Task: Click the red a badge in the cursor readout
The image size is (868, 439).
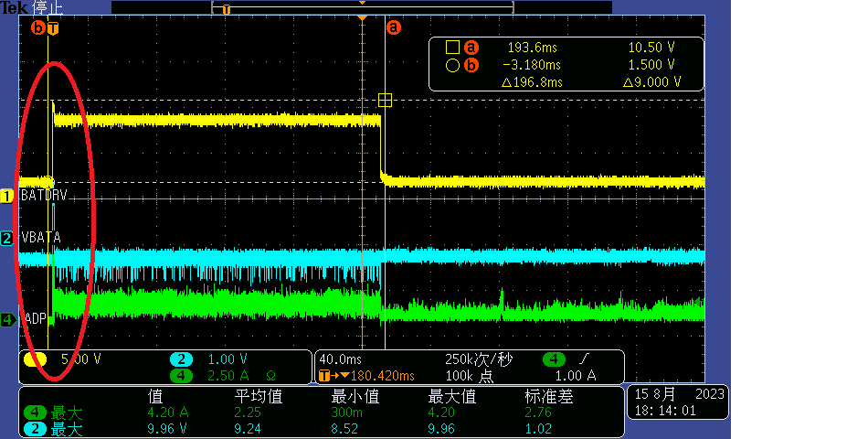Action: [x=471, y=48]
